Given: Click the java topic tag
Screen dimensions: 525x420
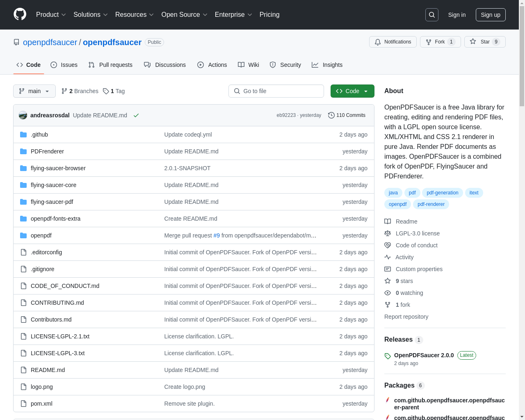Looking at the screenshot, I should coord(393,193).
